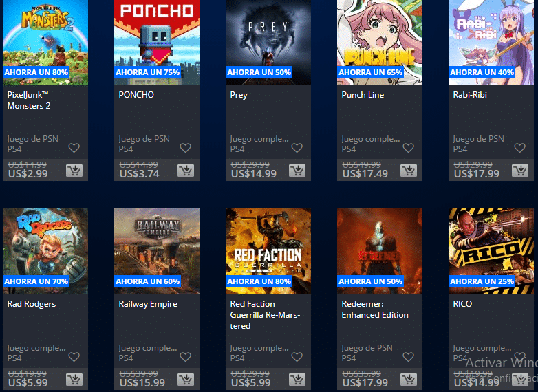The height and width of the screenshot is (392, 538).
Task: Open the Rad Rodgers title link
Action: (x=32, y=304)
